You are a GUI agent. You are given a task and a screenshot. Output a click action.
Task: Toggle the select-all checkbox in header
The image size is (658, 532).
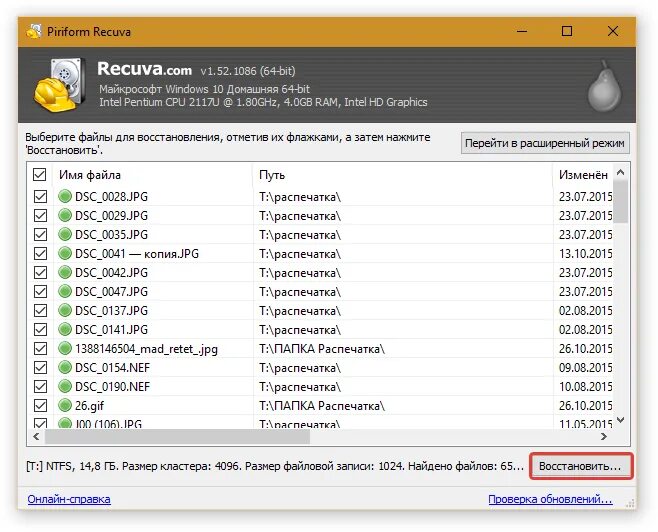pyautogui.click(x=39, y=175)
